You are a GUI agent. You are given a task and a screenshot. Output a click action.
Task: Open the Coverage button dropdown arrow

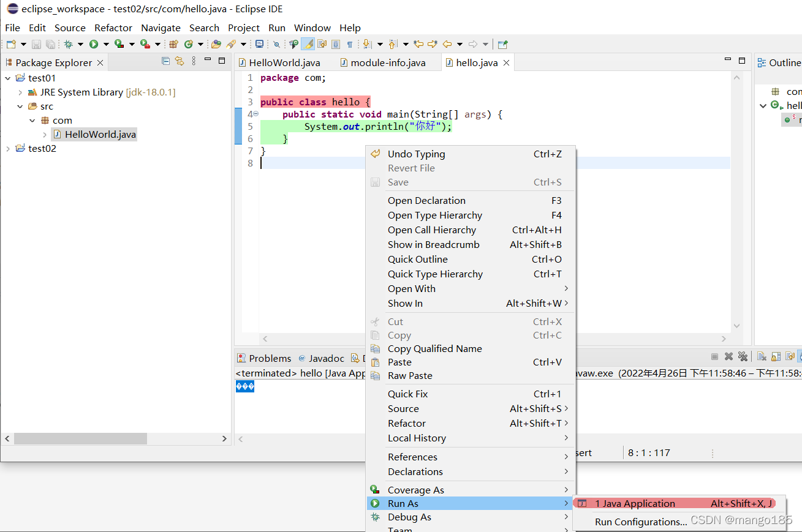(x=131, y=44)
